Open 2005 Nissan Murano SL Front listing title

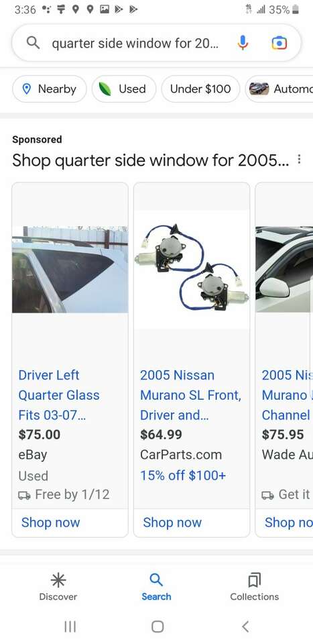[x=190, y=395]
